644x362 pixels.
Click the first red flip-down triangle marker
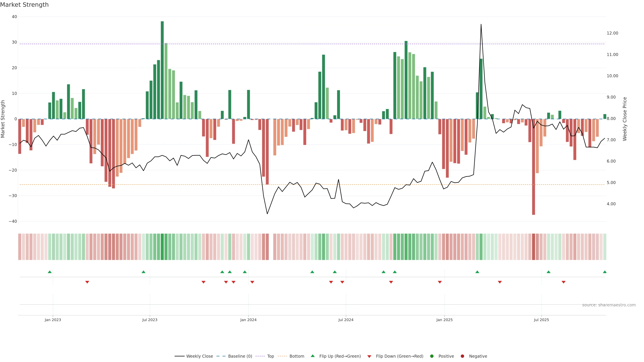[87, 282]
